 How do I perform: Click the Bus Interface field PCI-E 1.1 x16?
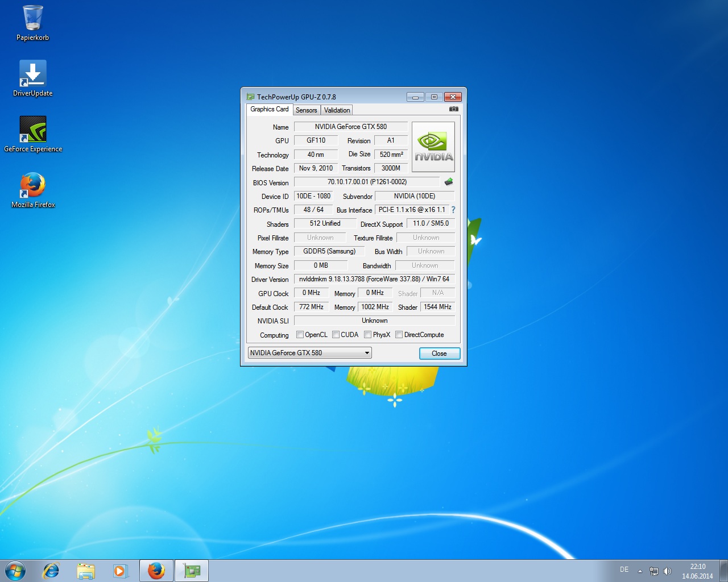[x=412, y=210]
